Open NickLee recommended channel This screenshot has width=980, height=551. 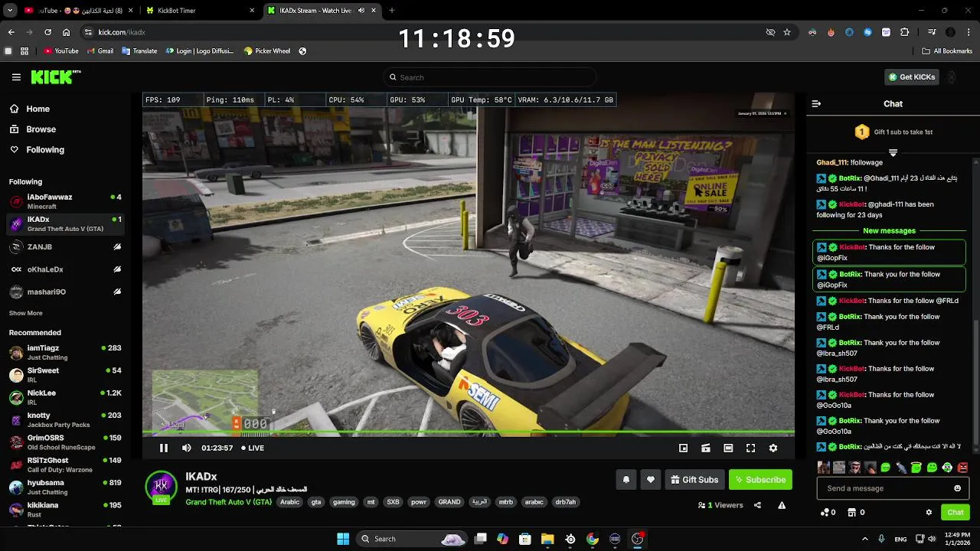[x=65, y=397]
